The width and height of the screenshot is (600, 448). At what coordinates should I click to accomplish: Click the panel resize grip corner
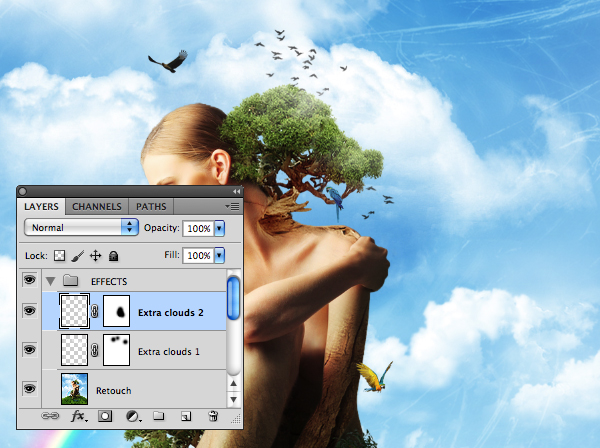(236, 419)
